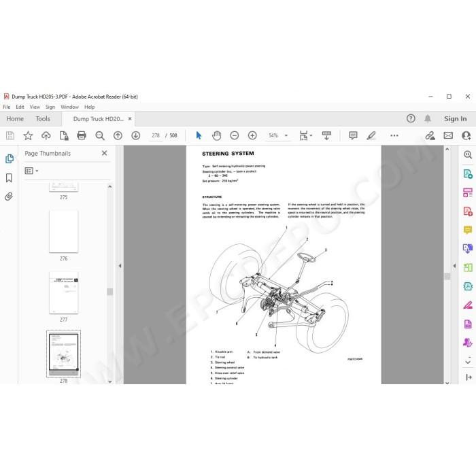
Task: Expand right pane with bottom arrow icon
Action: 469,377
